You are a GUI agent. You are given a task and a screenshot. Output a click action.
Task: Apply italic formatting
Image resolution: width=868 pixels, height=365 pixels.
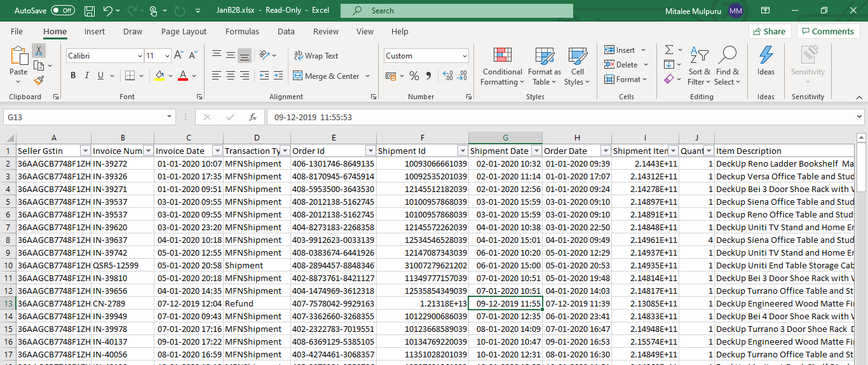87,76
